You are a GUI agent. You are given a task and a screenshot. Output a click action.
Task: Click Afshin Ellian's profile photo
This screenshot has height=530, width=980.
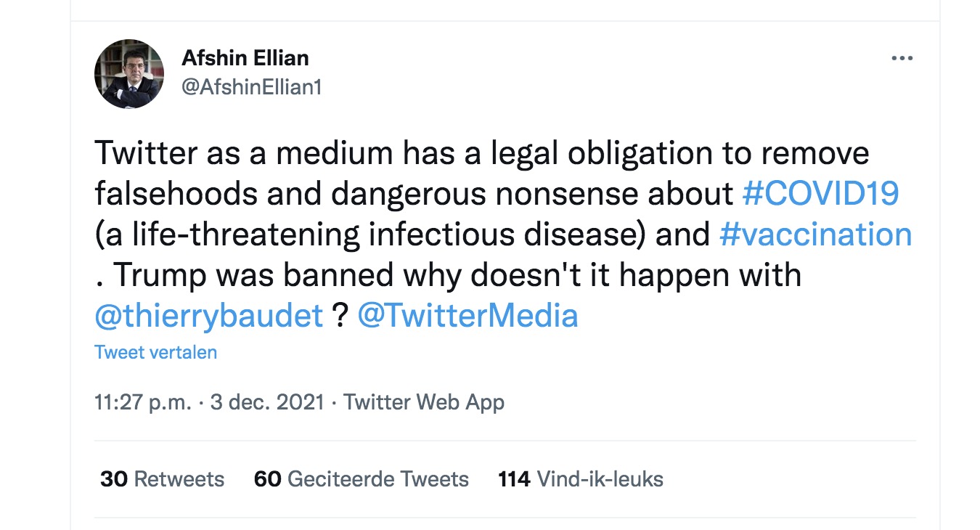130,74
